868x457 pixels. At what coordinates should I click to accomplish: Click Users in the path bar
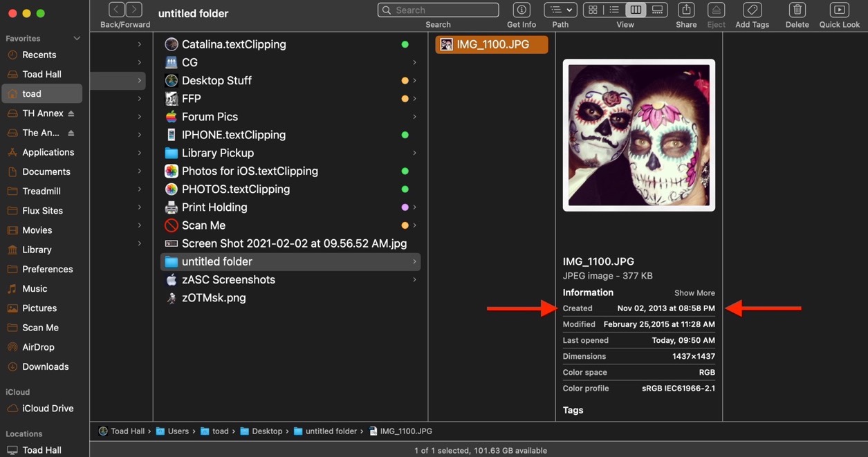click(172, 431)
